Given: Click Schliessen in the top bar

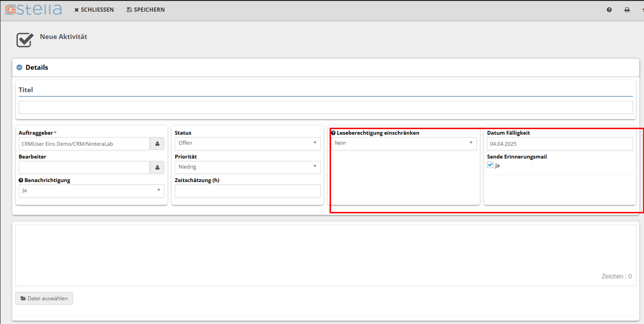Looking at the screenshot, I should click(94, 10).
